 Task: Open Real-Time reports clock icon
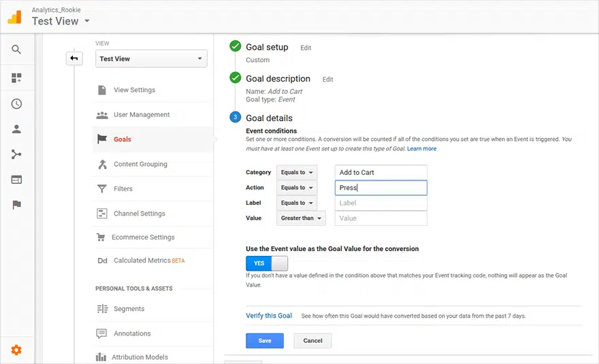16,104
